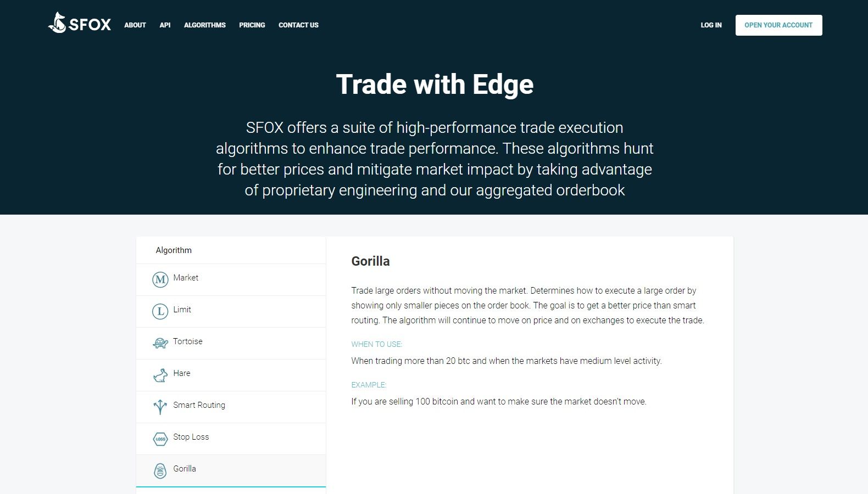Select the Tortoise algorithm tab
Screen dimensions: 868x494
[231, 343]
